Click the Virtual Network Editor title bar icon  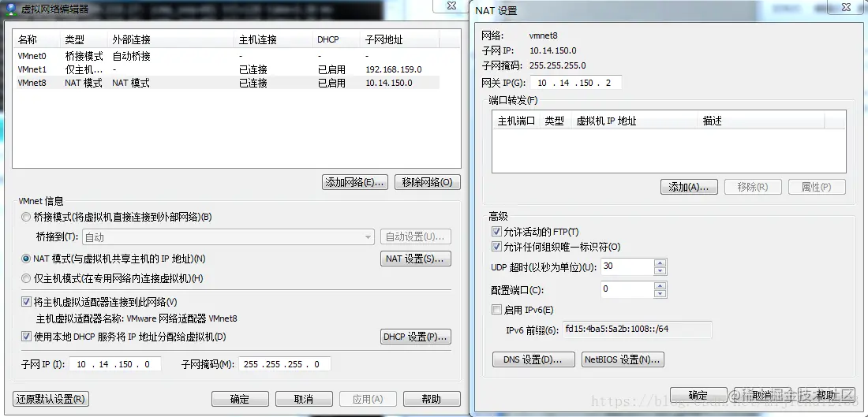(x=10, y=9)
